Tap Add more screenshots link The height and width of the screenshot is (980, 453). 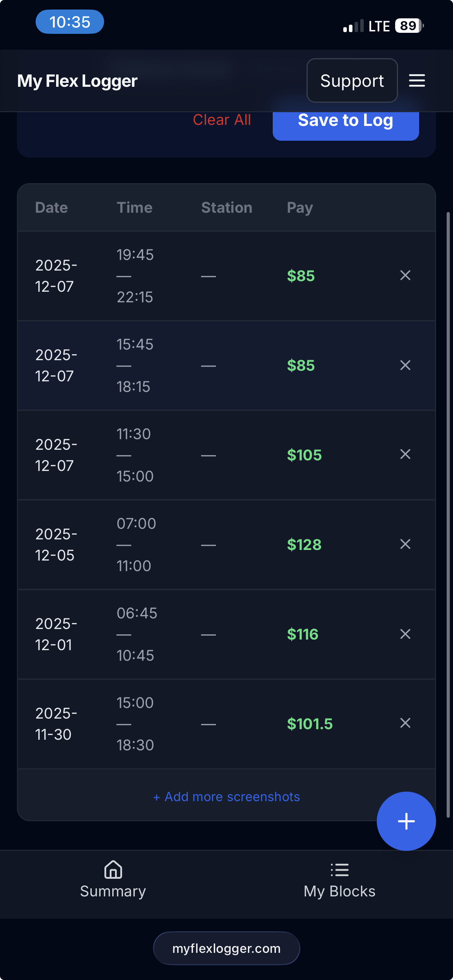pos(226,797)
